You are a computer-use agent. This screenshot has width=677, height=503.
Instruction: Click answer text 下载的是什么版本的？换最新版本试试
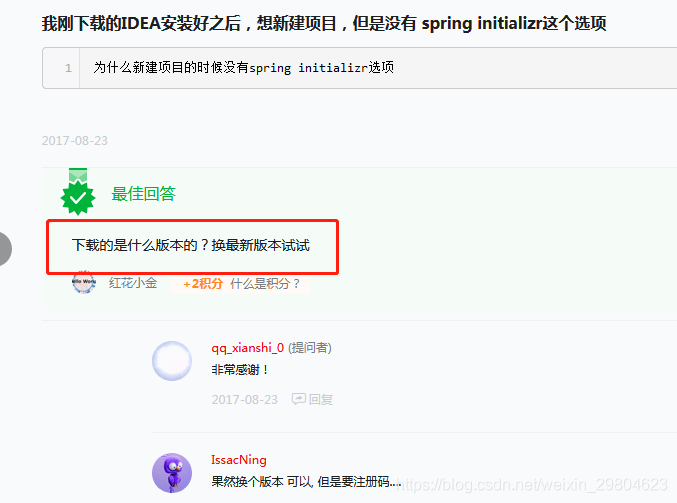[190, 245]
